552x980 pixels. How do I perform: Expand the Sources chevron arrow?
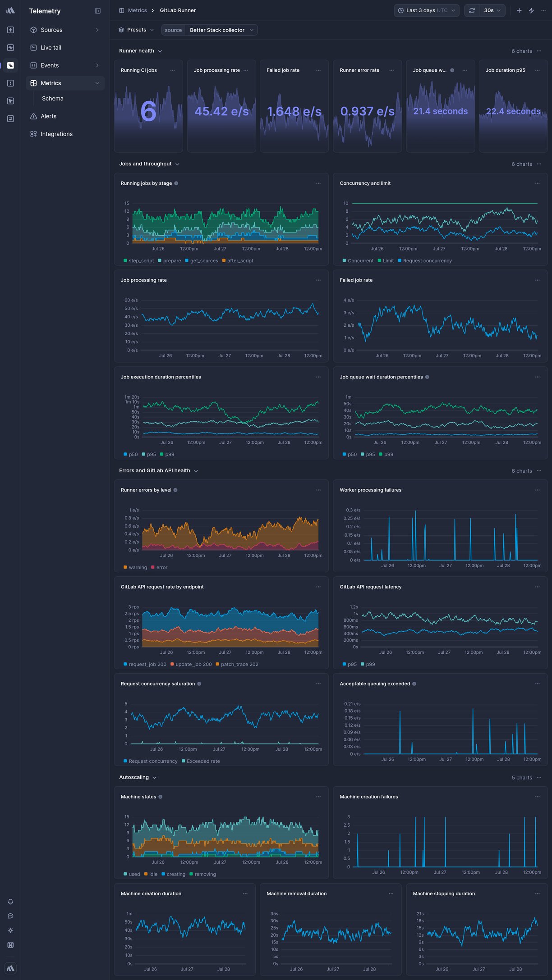(97, 30)
